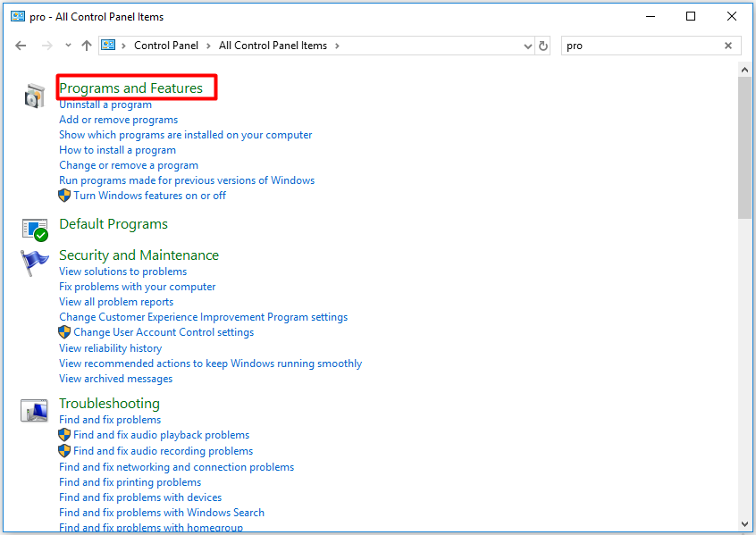The width and height of the screenshot is (756, 535).
Task: Click the forward navigation arrow
Action: click(46, 46)
